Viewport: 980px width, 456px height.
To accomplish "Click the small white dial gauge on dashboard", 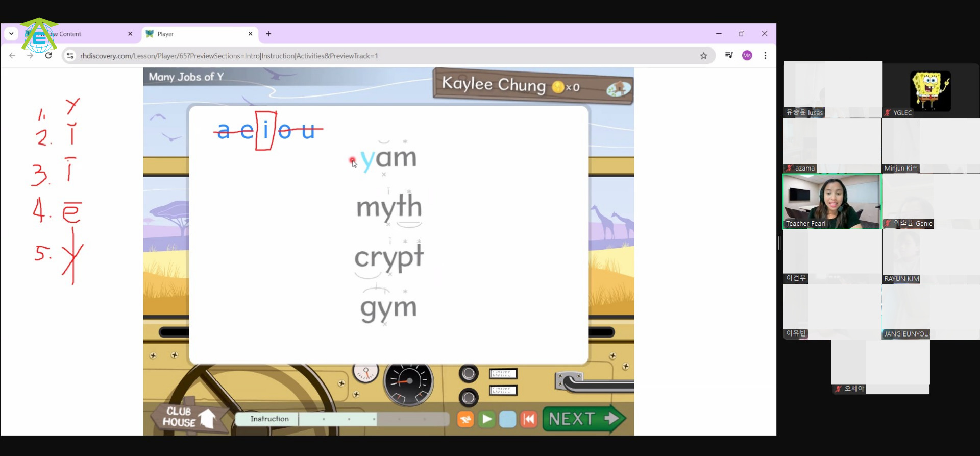I will coord(365,372).
